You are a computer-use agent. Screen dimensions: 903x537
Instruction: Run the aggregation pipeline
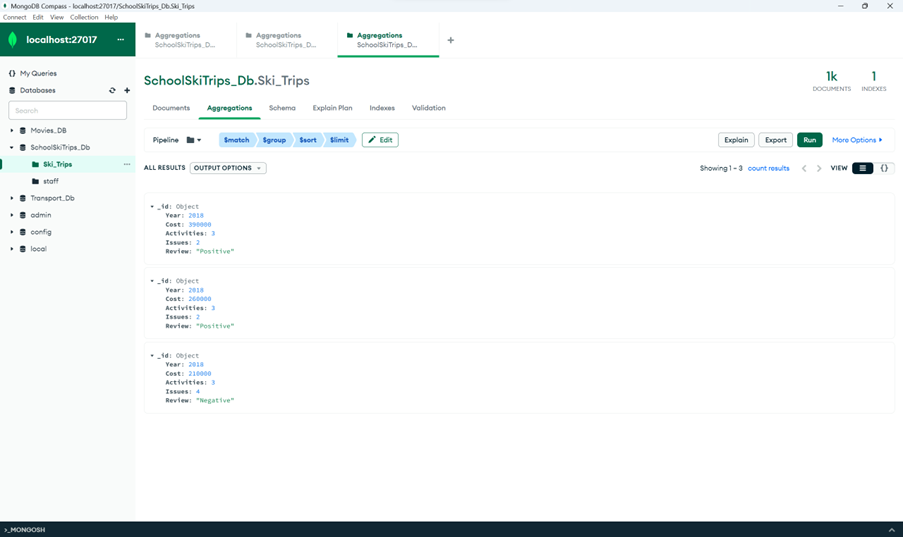click(810, 140)
